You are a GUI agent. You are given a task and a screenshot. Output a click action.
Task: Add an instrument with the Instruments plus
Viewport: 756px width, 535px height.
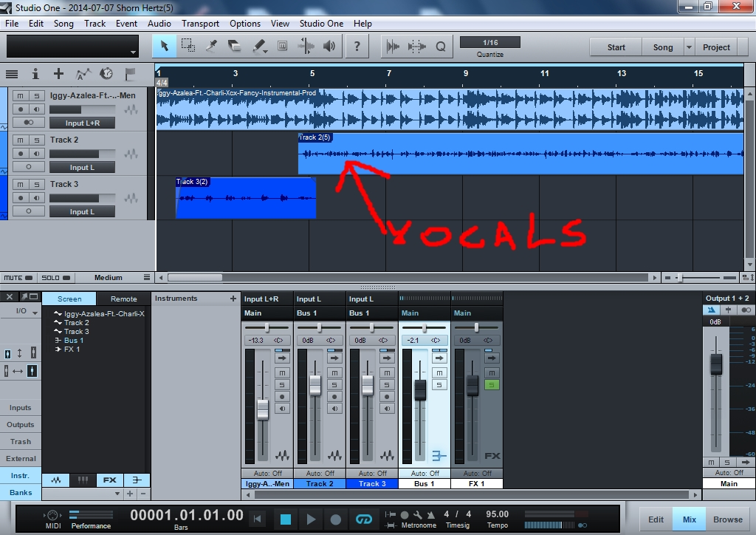coord(233,299)
